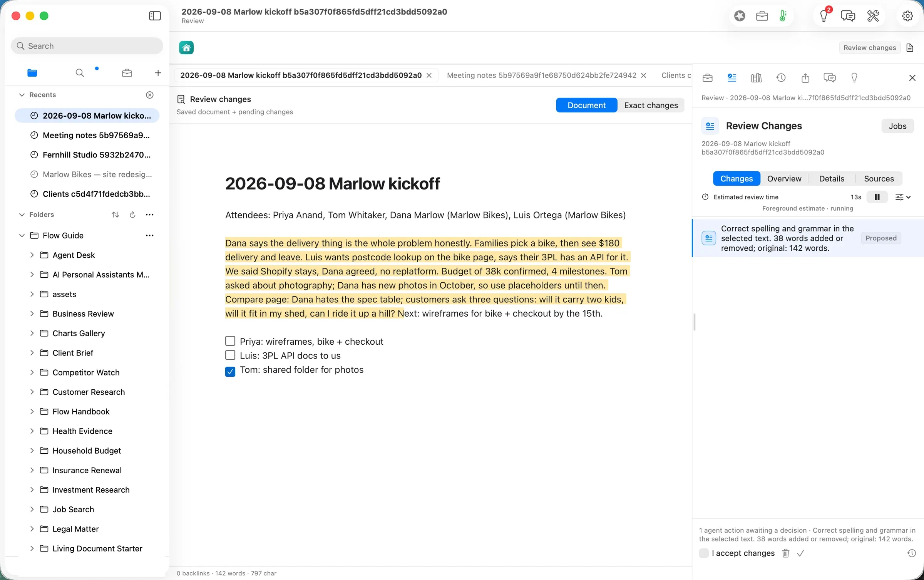Click the green thermometer icon
This screenshot has width=924, height=580.
click(783, 16)
